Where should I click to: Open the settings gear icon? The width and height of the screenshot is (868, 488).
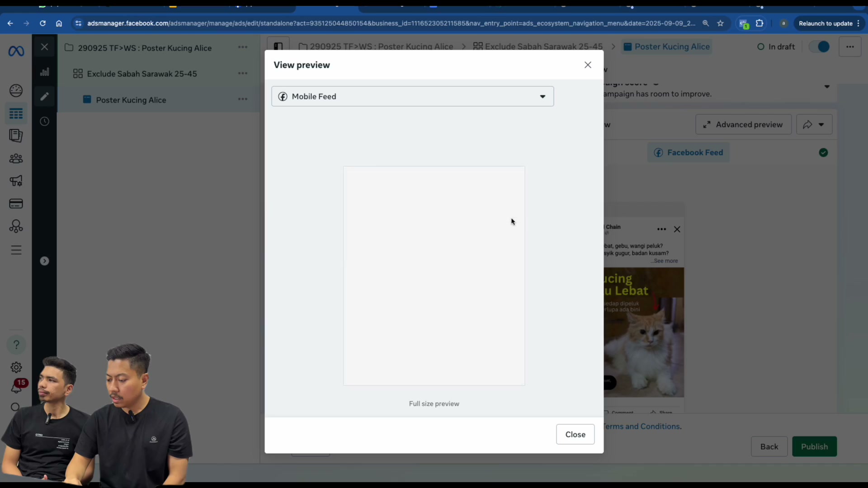pyautogui.click(x=16, y=367)
